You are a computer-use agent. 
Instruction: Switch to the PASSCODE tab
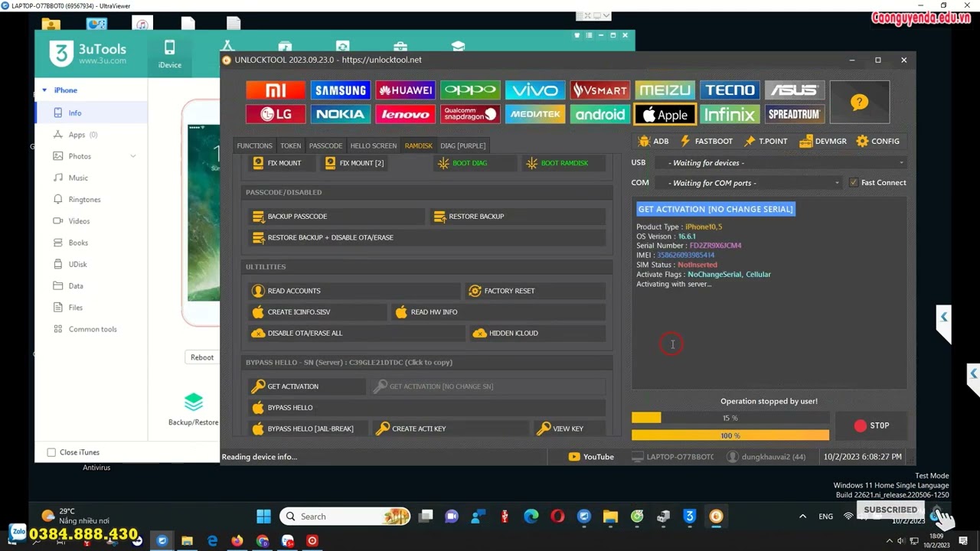pos(325,145)
